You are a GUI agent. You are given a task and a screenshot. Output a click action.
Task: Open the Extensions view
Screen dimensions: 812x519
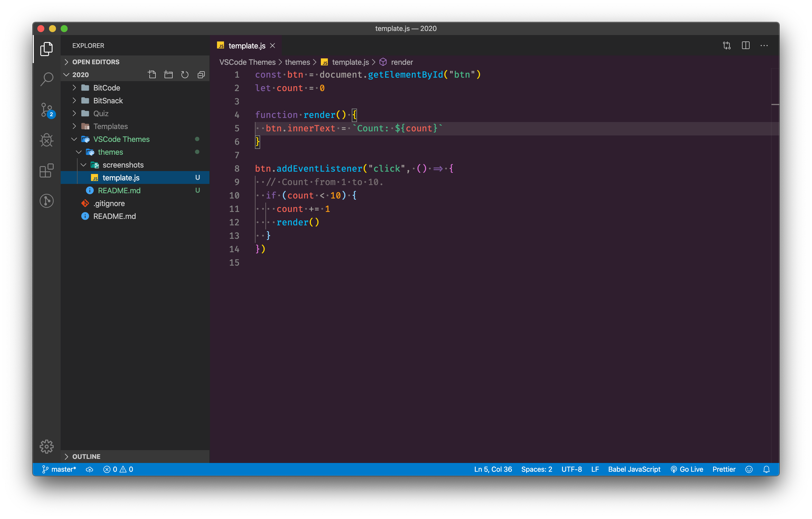pyautogui.click(x=47, y=170)
